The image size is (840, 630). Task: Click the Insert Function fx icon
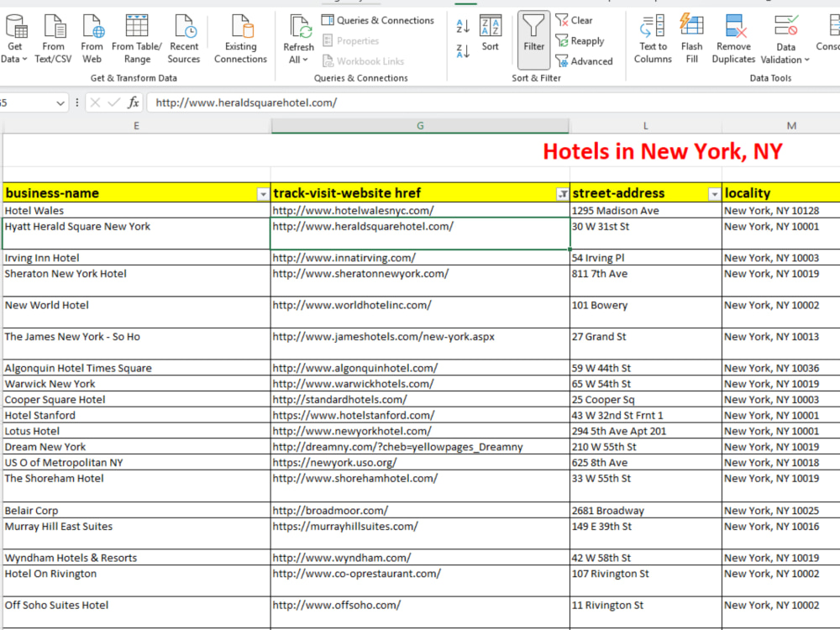tap(134, 102)
